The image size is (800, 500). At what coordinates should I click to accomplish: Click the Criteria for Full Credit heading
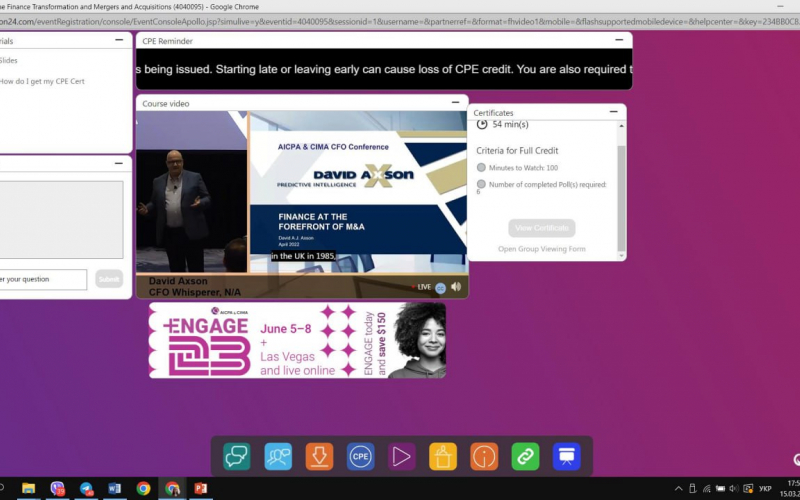(x=517, y=151)
